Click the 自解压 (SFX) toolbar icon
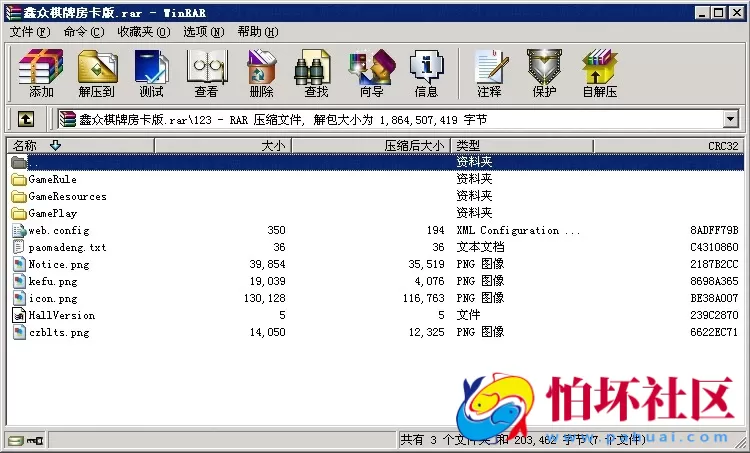The image size is (750, 453). pos(600,66)
